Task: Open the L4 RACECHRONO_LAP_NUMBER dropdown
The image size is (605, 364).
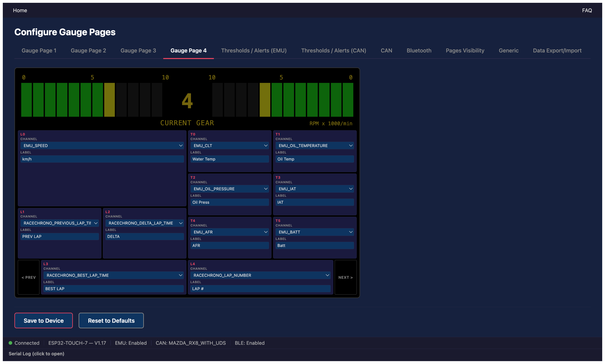Action: pos(260,275)
